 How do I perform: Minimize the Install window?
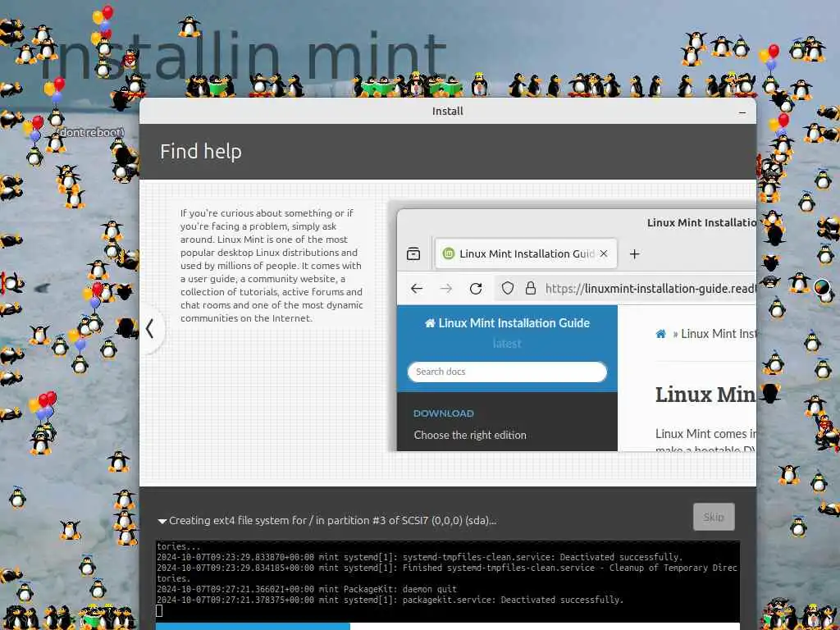(742, 112)
